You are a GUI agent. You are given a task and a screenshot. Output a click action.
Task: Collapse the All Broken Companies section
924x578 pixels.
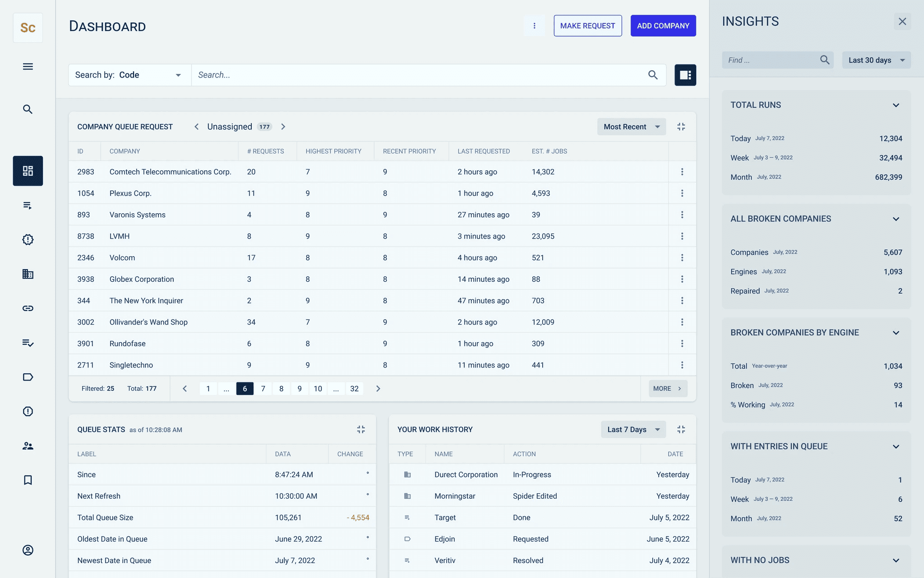tap(896, 219)
